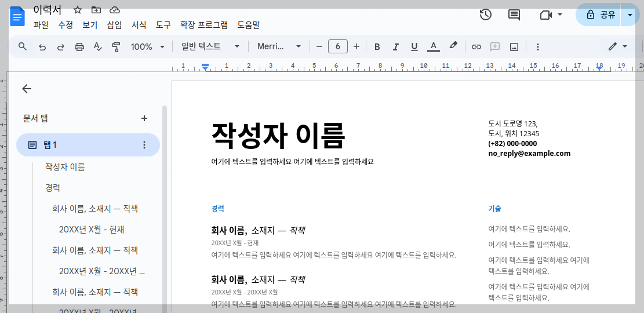Increase font size with plus
This screenshot has height=313, width=644.
(x=356, y=46)
